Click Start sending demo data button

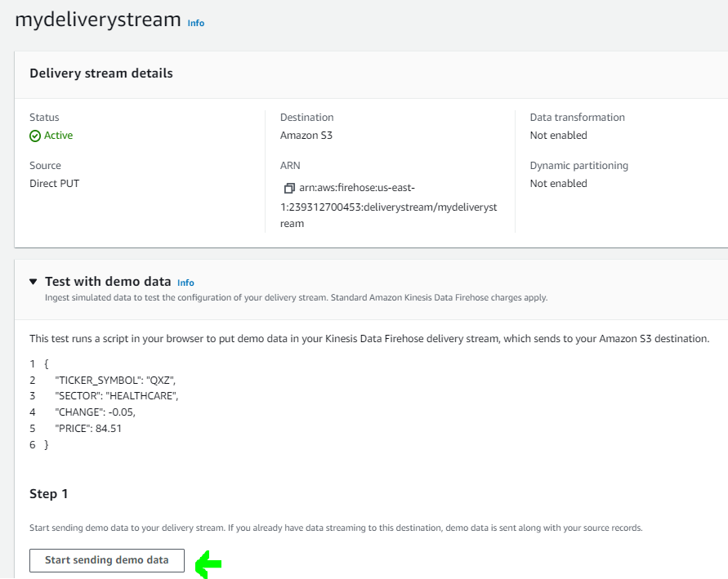(x=107, y=560)
